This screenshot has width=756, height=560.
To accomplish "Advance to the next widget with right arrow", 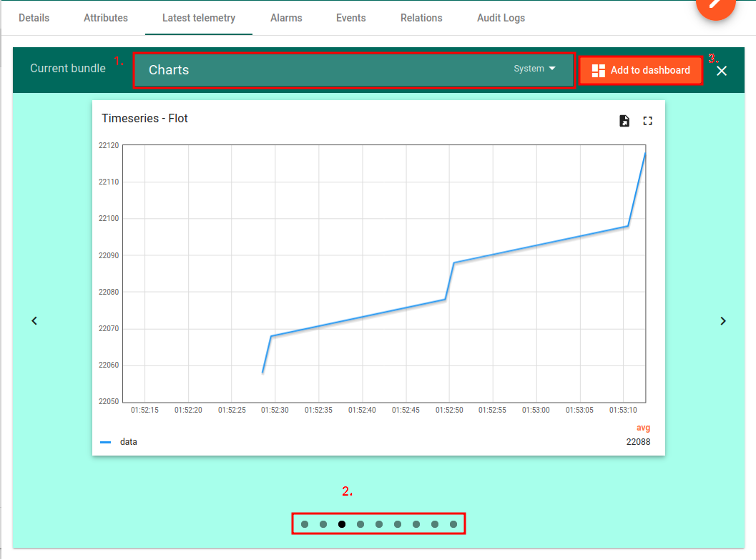I will coord(723,321).
